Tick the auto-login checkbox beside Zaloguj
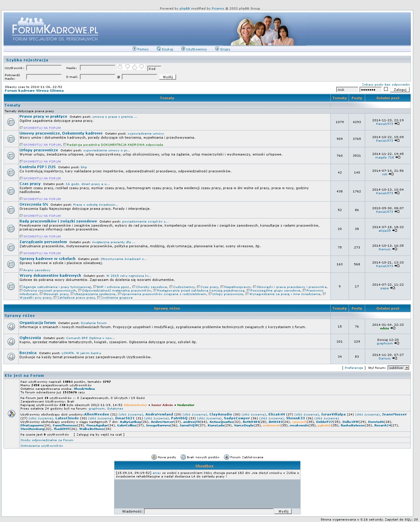This screenshot has width=420, height=522. coord(386,89)
